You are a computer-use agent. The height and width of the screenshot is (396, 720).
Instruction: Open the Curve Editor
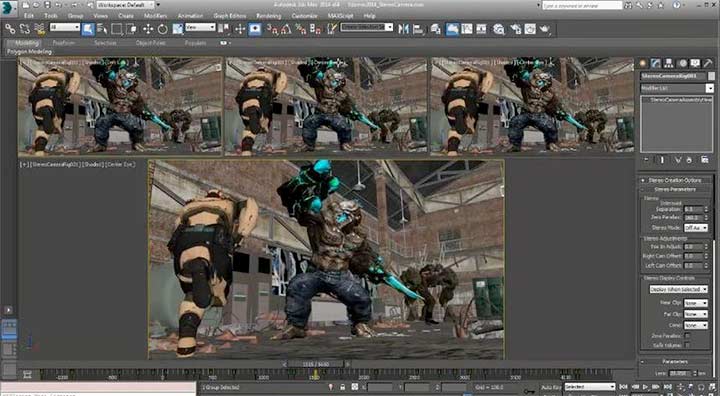pyautogui.click(x=467, y=29)
